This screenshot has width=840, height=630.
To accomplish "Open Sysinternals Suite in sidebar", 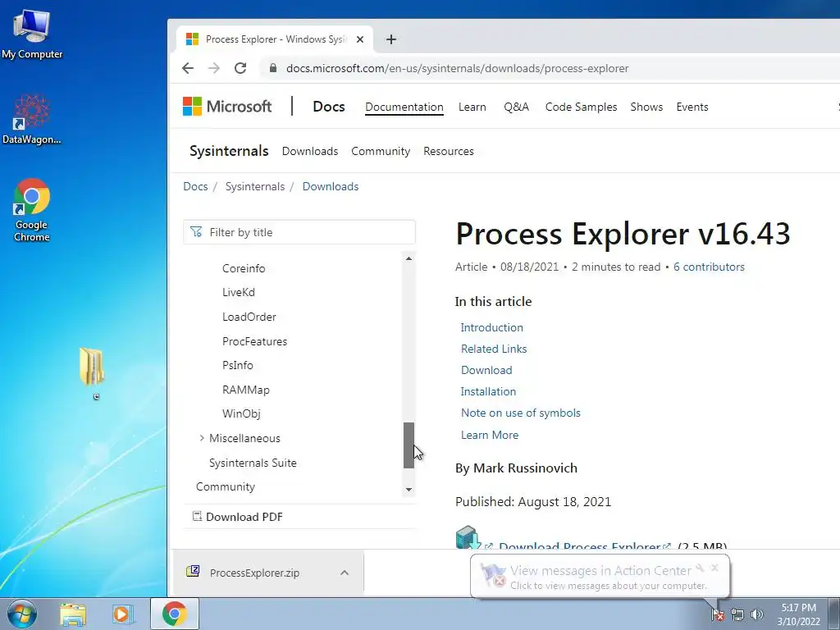I will tap(253, 463).
